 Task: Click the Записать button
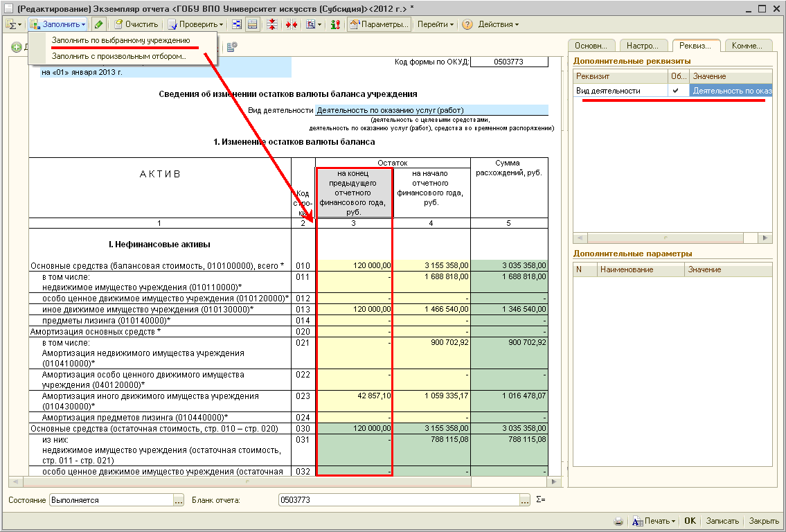(722, 521)
